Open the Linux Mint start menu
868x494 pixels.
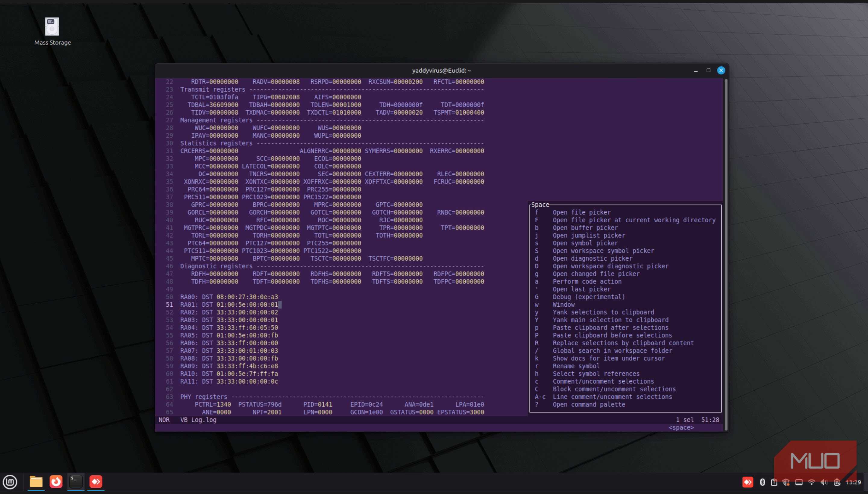point(10,482)
